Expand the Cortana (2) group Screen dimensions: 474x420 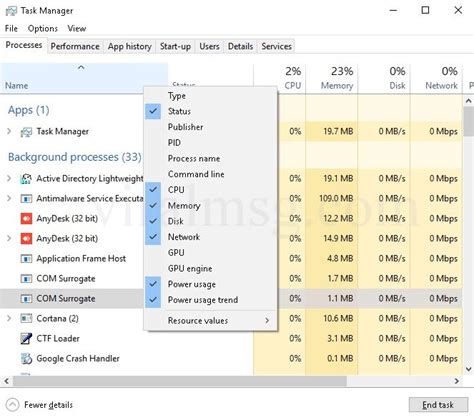(x=9, y=319)
